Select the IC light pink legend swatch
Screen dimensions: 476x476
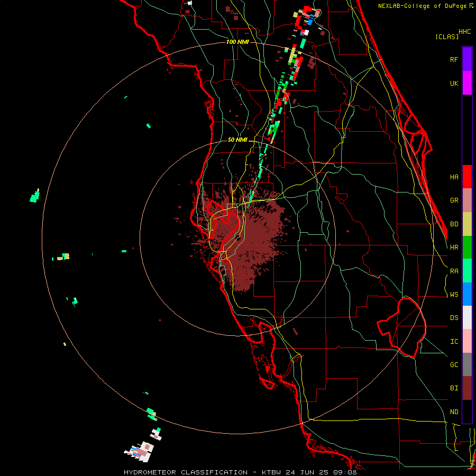tap(467, 341)
